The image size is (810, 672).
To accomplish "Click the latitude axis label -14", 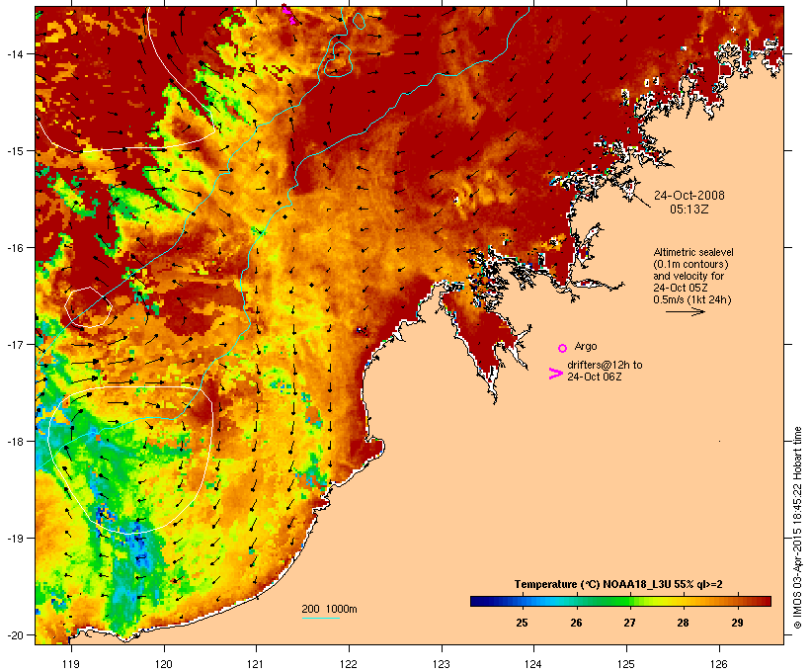I will (15, 54).
